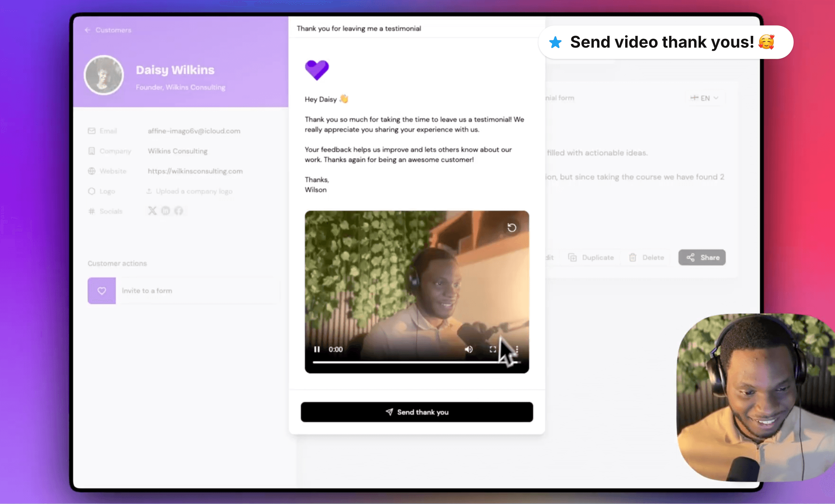
Task: Re-record the video with the retake icon
Action: 511,228
